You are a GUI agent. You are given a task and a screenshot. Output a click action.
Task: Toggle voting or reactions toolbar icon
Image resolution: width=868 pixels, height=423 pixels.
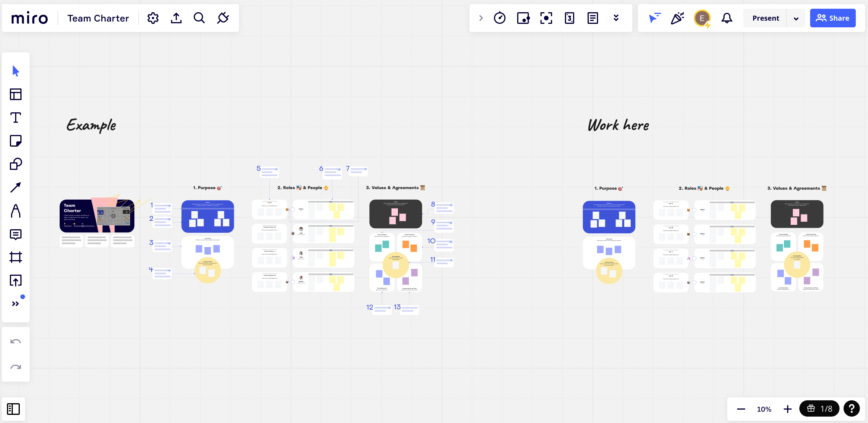click(x=677, y=18)
